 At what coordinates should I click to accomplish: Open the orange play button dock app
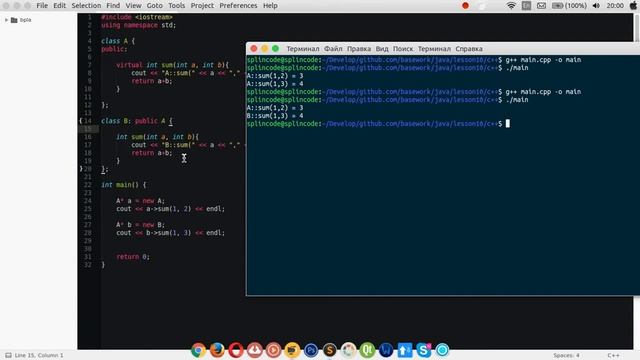coord(273,350)
